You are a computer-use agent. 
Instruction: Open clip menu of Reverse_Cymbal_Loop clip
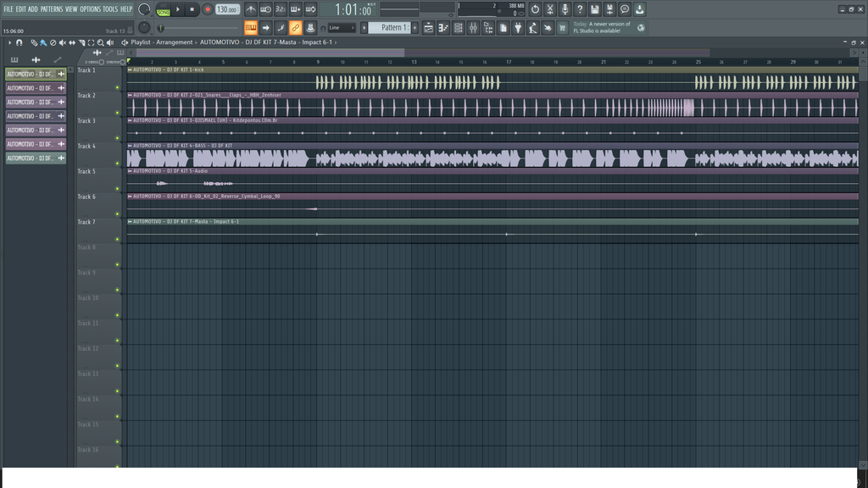[130, 196]
